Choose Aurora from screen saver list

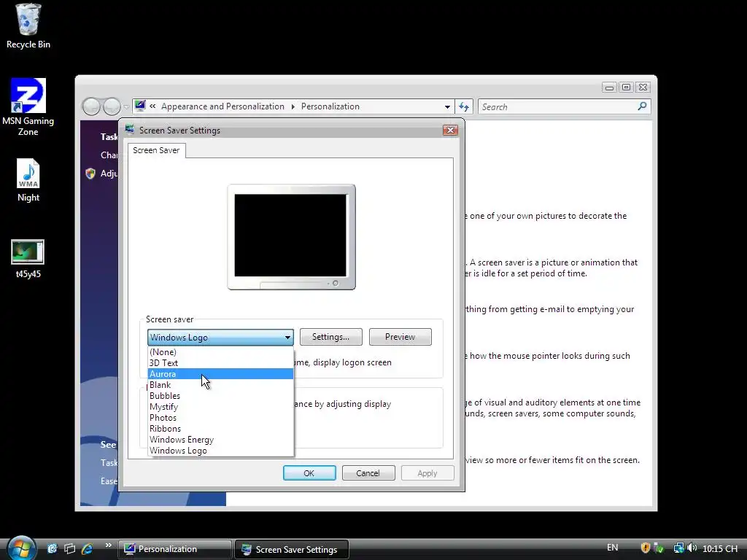220,374
